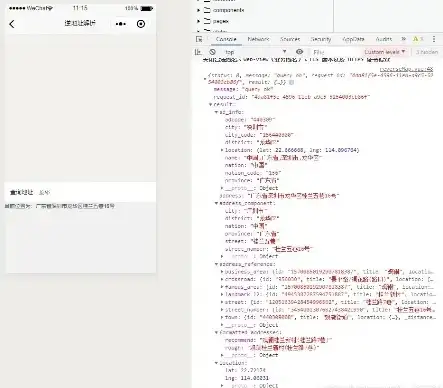Expand location under ad_info

222,150
